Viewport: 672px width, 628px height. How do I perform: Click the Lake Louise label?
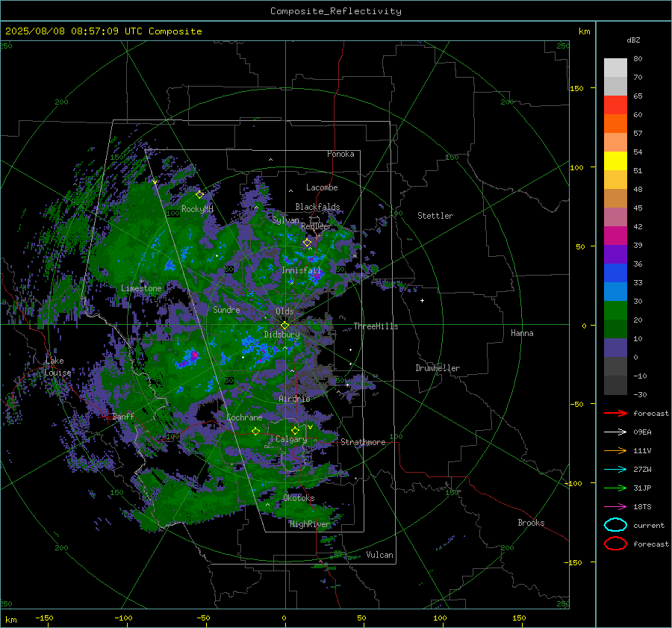click(x=57, y=367)
